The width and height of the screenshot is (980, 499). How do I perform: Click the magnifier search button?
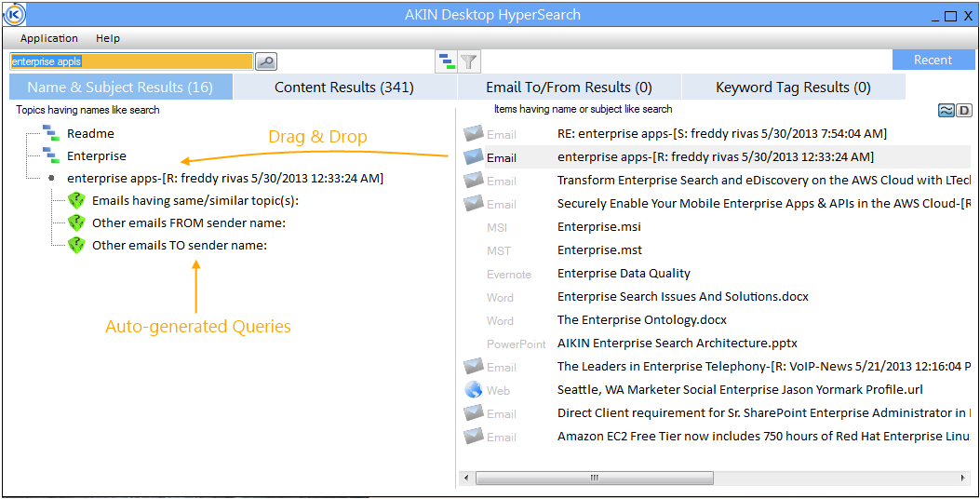[267, 61]
